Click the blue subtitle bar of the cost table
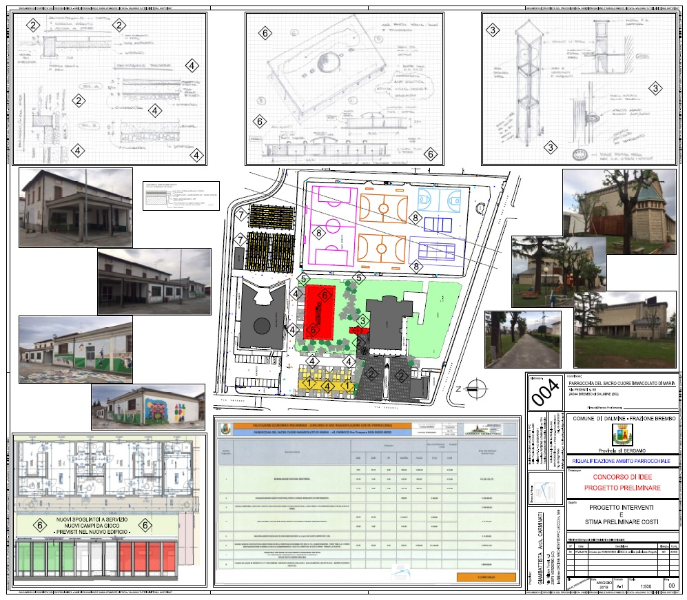Screen dimensions: 687x600 click(x=322, y=432)
